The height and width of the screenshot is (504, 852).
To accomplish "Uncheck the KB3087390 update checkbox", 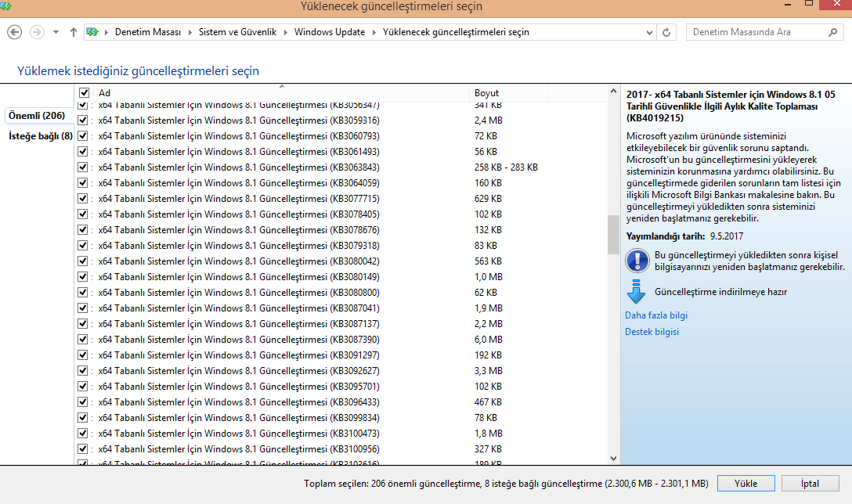I will (x=82, y=340).
